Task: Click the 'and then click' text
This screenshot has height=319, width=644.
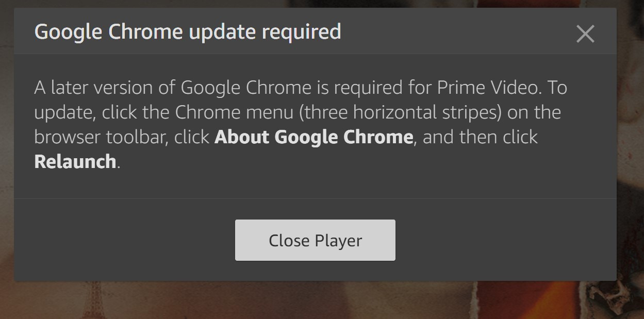Action: point(481,137)
